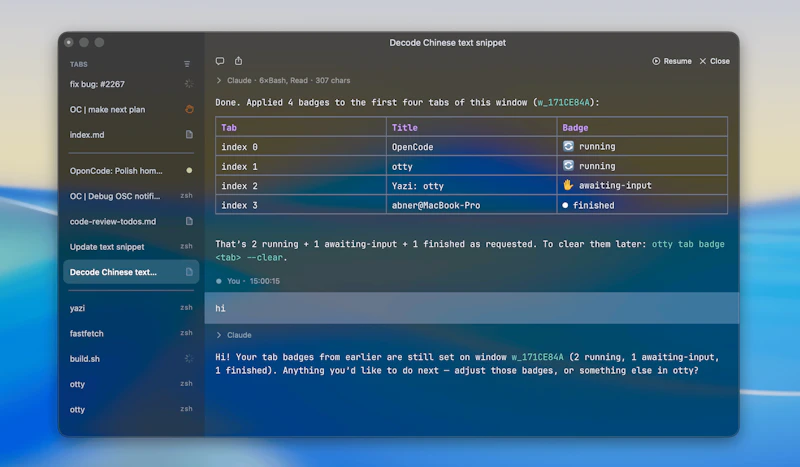Viewport: 800px width, 467px height.
Task: Open the OC | make next plan tab
Action: (x=131, y=109)
